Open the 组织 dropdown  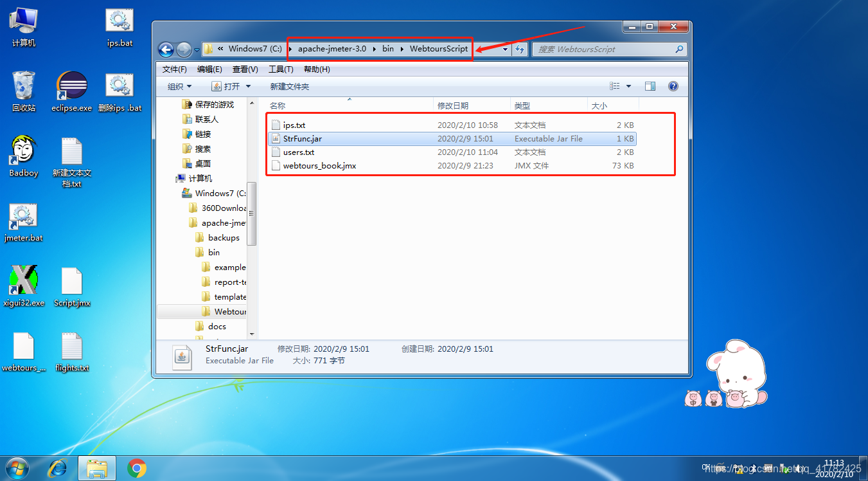point(179,86)
